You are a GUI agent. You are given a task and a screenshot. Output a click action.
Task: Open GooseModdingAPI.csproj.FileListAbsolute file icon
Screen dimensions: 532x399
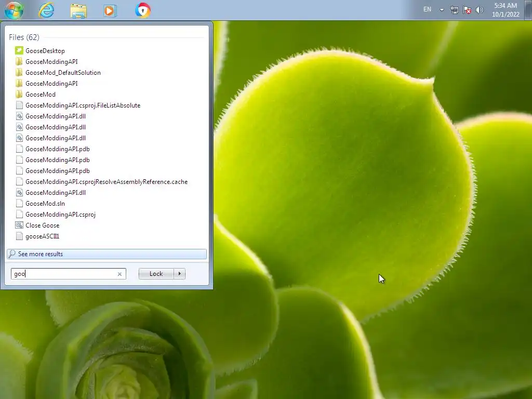(19, 105)
